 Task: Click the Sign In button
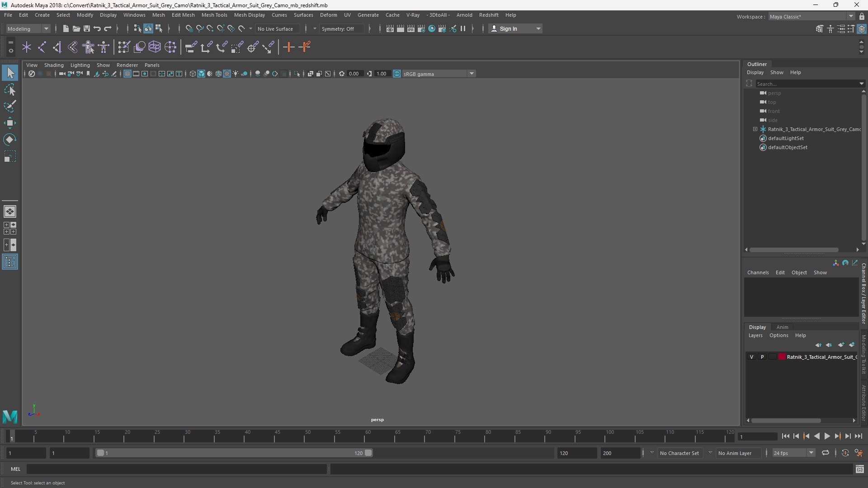coord(515,28)
